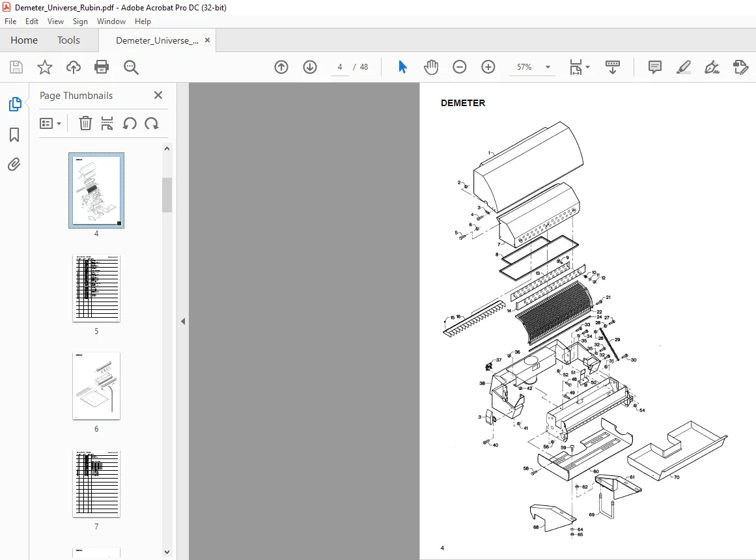Click the Fit page width tool icon
Image resolution: width=756 pixels, height=560 pixels.
point(576,67)
